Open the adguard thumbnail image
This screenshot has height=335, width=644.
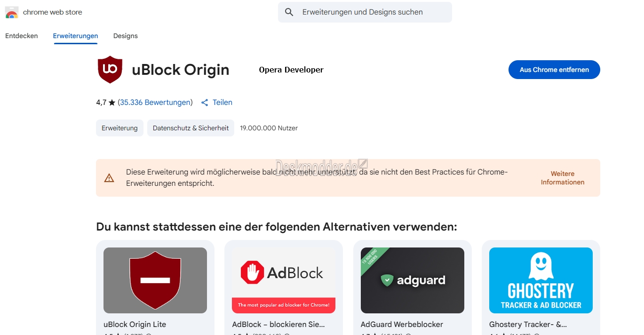coord(413,280)
